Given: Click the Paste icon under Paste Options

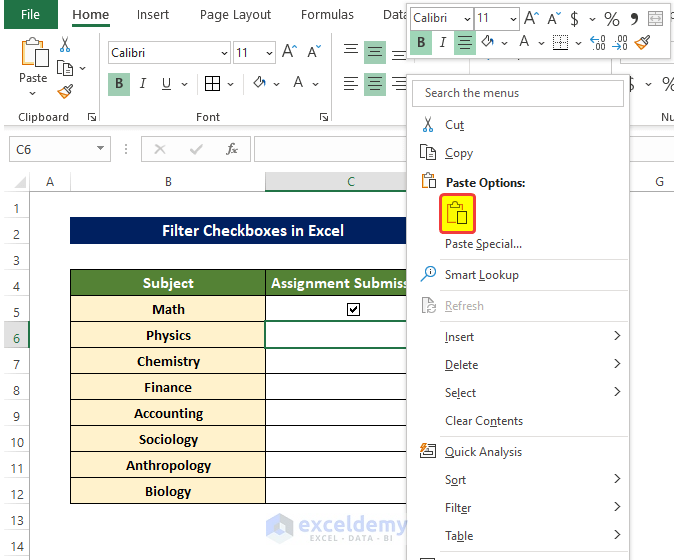Looking at the screenshot, I should pos(455,213).
